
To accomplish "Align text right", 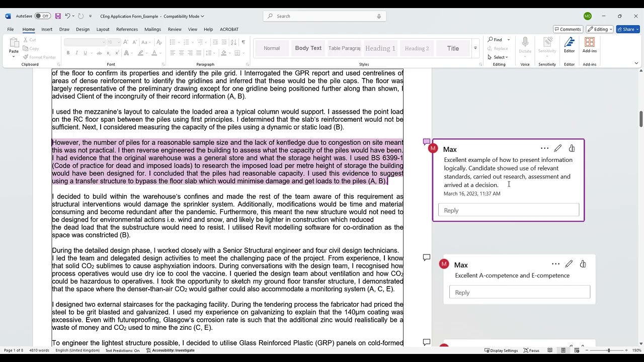I will [190, 53].
